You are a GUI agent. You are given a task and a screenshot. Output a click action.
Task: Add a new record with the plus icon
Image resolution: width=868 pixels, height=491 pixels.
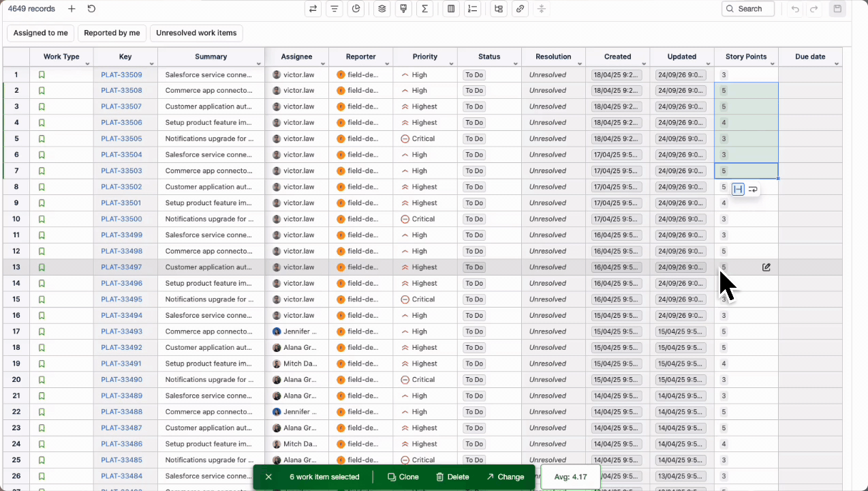point(72,9)
